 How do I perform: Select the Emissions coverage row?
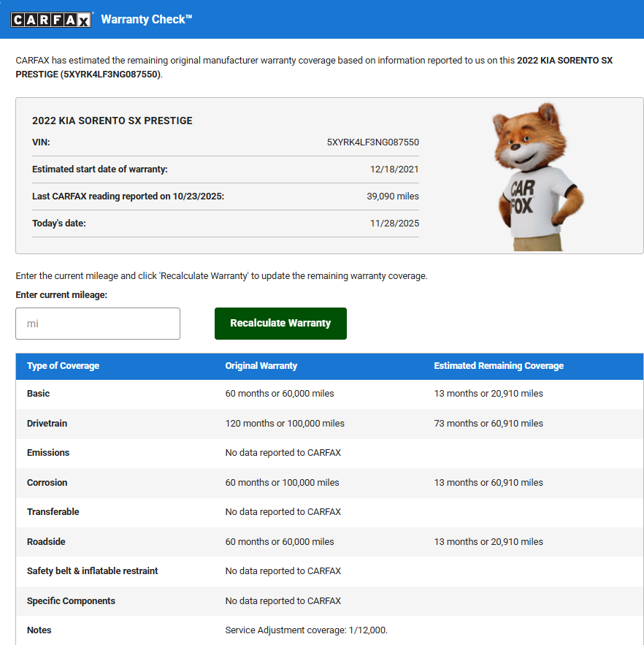pyautogui.click(x=329, y=453)
